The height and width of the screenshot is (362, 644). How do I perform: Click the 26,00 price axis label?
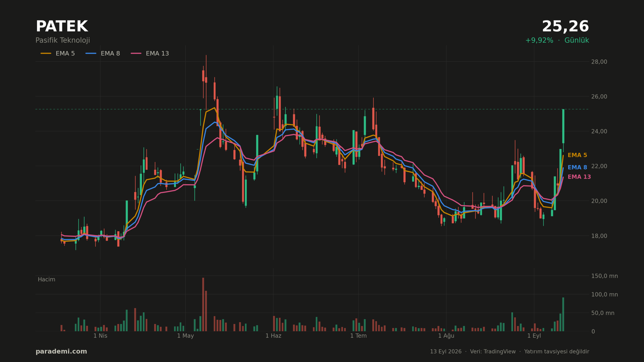(x=599, y=97)
